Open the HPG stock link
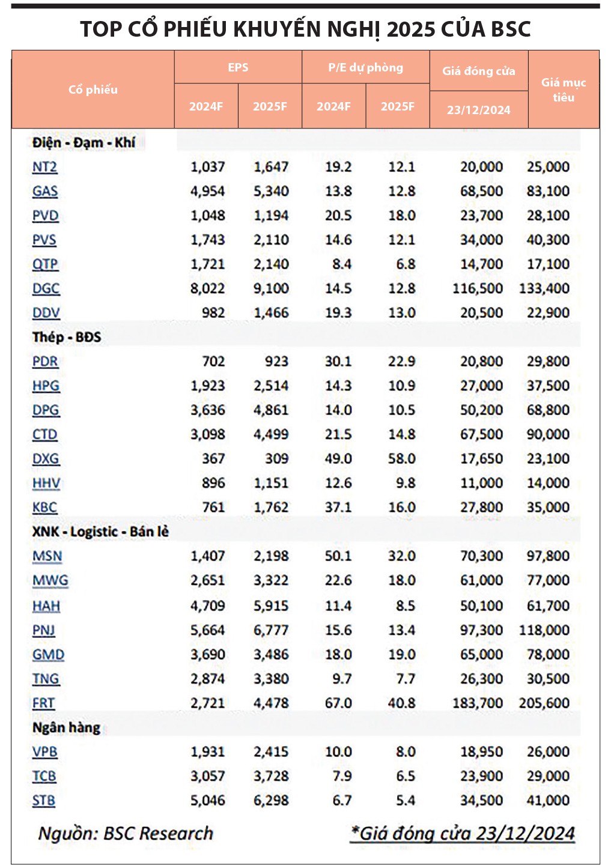This screenshot has width=611, height=868. coord(46,386)
